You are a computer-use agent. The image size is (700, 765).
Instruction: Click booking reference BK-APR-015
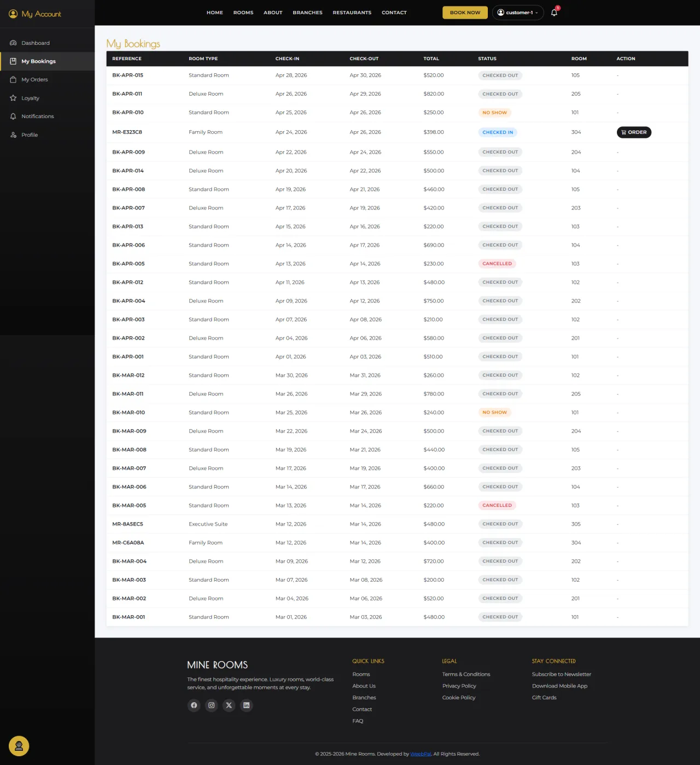[x=127, y=75]
